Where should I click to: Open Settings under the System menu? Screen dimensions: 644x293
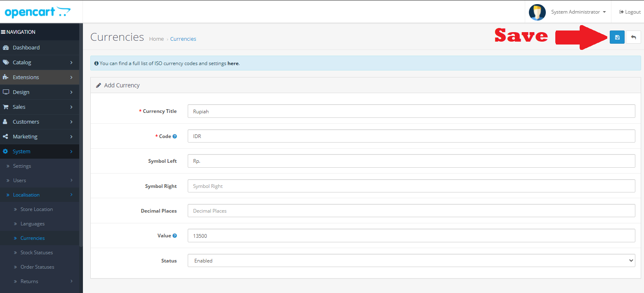(22, 166)
